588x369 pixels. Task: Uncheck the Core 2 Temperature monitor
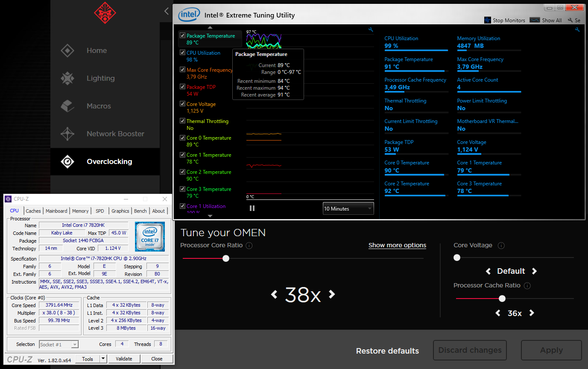[183, 172]
